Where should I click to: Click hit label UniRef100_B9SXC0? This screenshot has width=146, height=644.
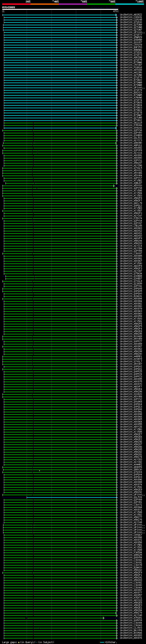coord(131,93)
